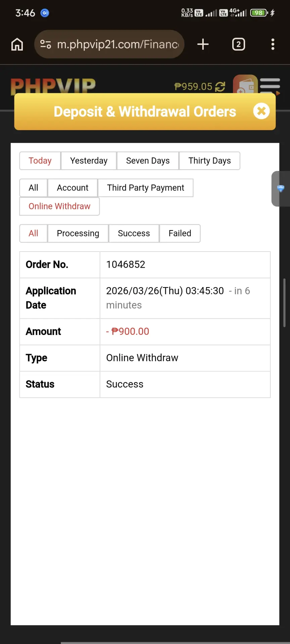Viewport: 290px width, 644px height.
Task: Select the Seven Days filter
Action: click(x=148, y=161)
